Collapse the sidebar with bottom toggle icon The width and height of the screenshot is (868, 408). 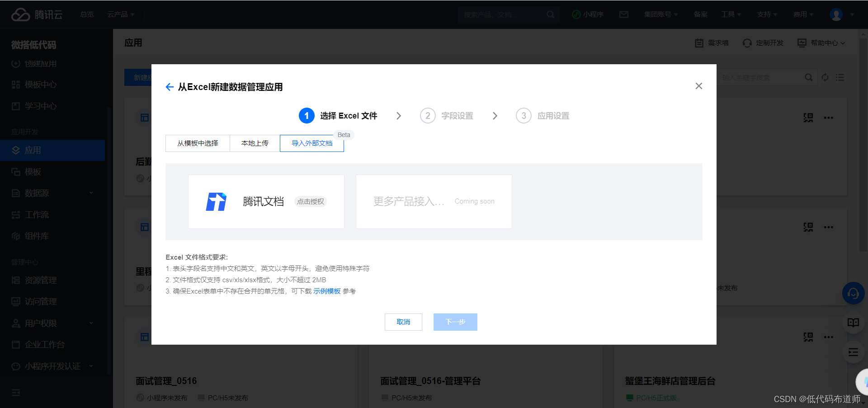click(x=16, y=393)
